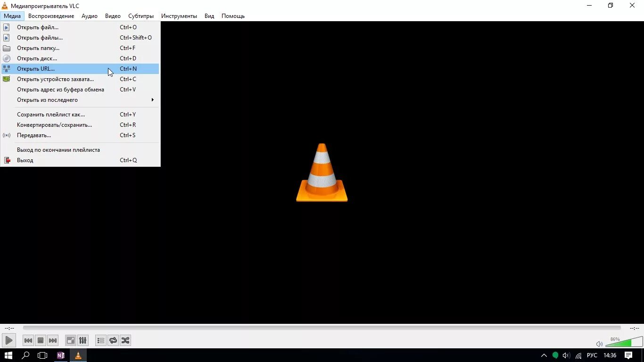Image resolution: width=644 pixels, height=362 pixels.
Task: Choose Открыть файл... menu entry
Action: pos(80,27)
